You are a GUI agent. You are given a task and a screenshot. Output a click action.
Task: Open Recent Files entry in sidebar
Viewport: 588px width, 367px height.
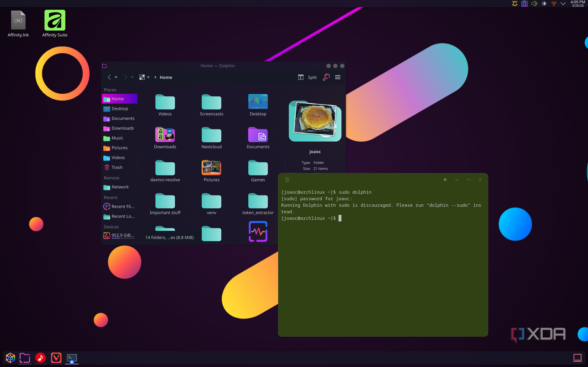[x=120, y=206]
